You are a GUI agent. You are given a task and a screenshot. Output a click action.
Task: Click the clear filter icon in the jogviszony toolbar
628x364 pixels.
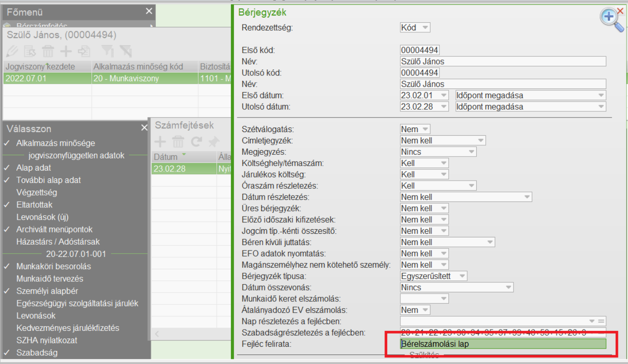125,50
